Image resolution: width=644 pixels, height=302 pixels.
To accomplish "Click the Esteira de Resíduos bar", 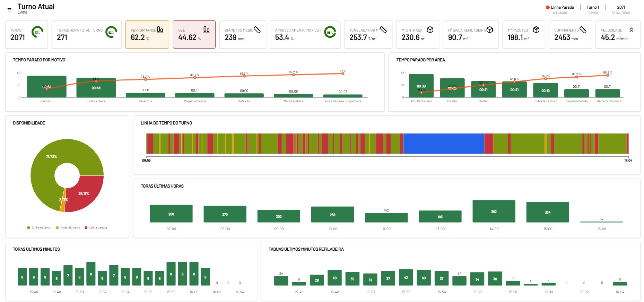I will click(608, 93).
